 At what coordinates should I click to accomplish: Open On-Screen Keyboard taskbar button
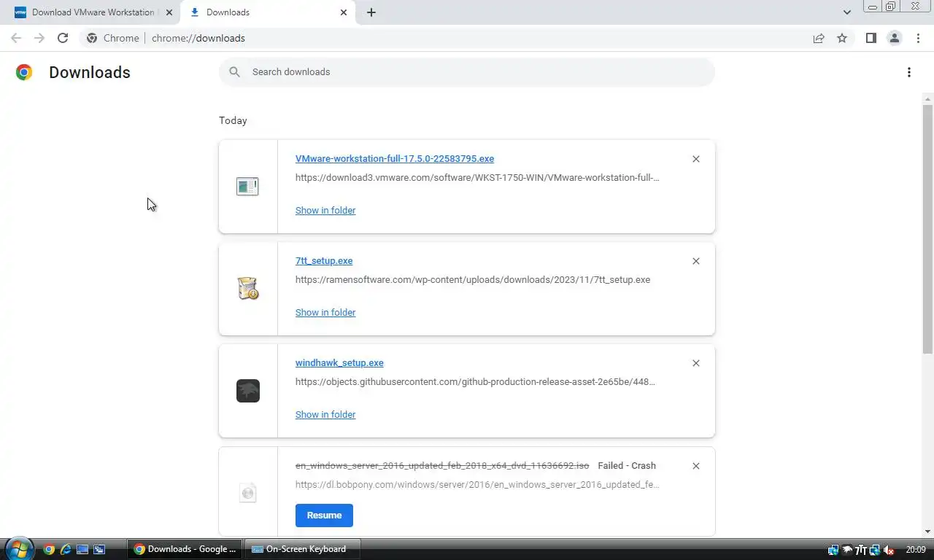pos(302,550)
